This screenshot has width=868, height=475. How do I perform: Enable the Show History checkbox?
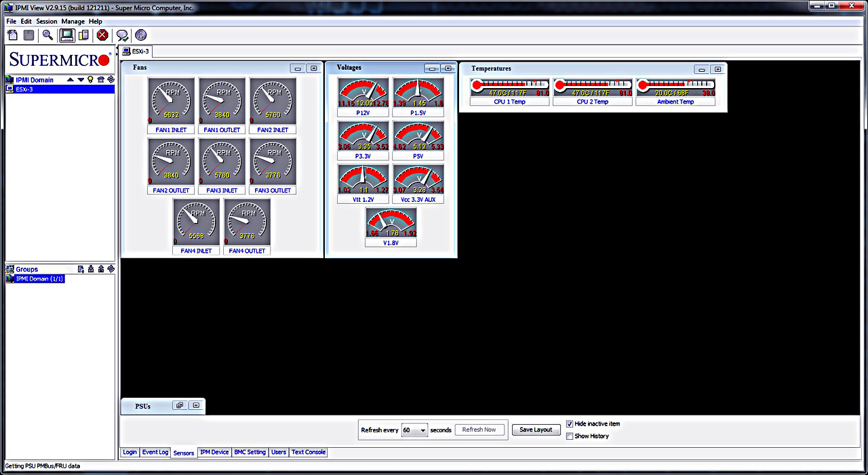point(570,436)
